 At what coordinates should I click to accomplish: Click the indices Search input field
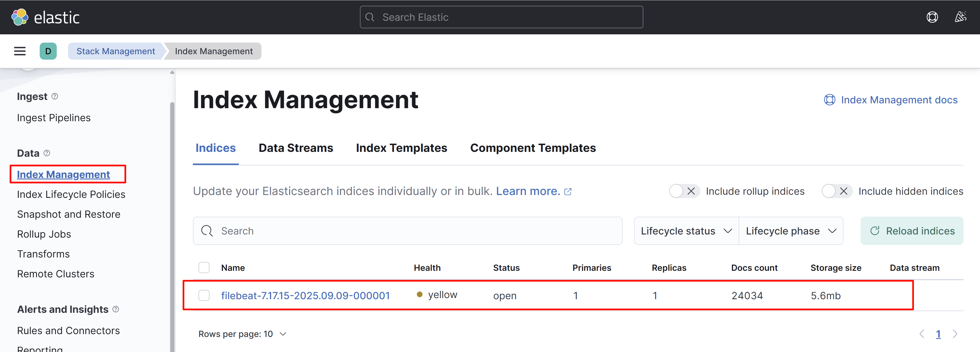[407, 231]
